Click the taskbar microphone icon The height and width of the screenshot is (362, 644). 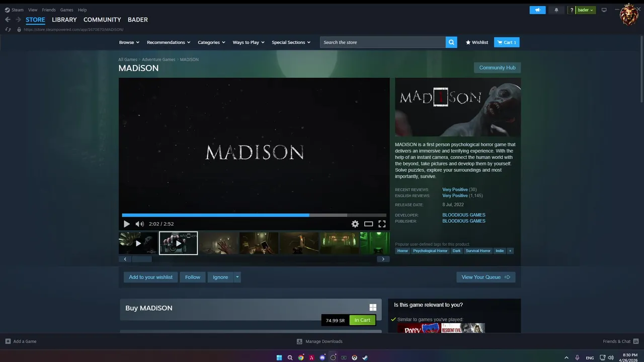click(x=578, y=358)
